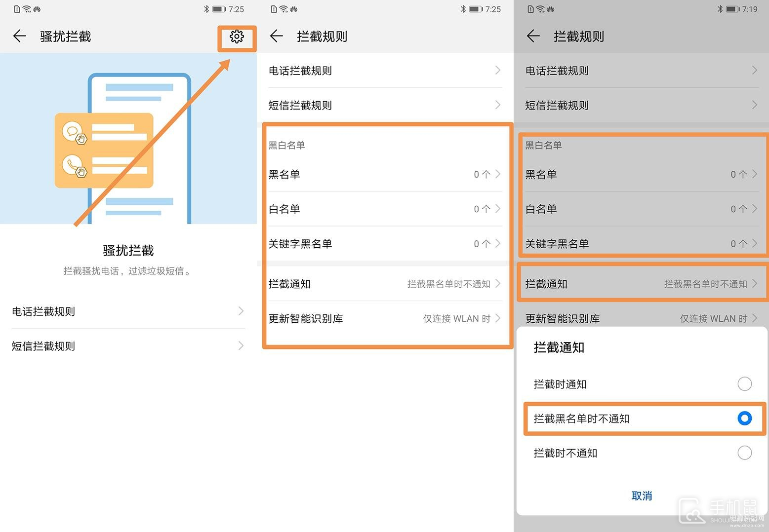Tap the battery icon in the status bar
This screenshot has width=769, height=532.
(x=218, y=8)
